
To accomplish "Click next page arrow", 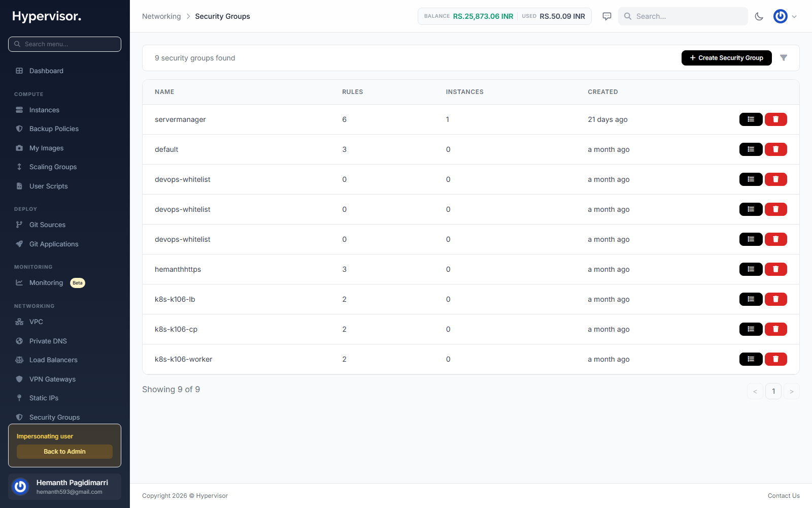I will pyautogui.click(x=792, y=391).
